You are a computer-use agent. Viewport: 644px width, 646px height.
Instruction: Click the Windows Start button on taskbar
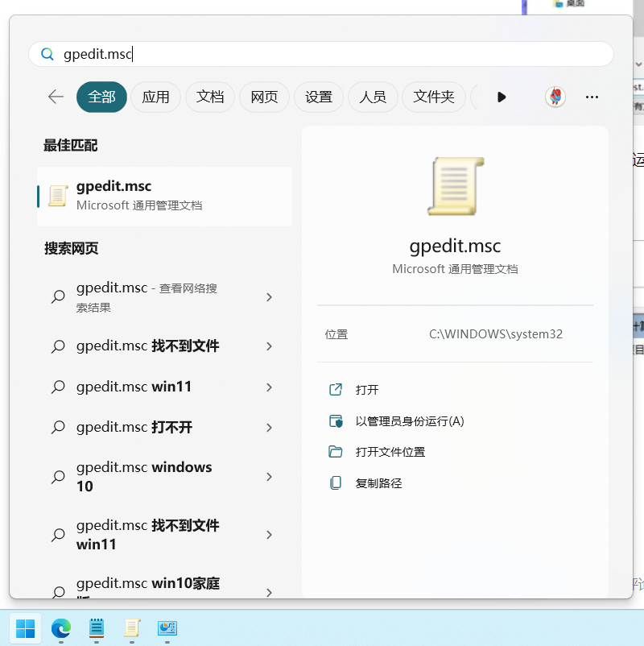[x=26, y=629]
